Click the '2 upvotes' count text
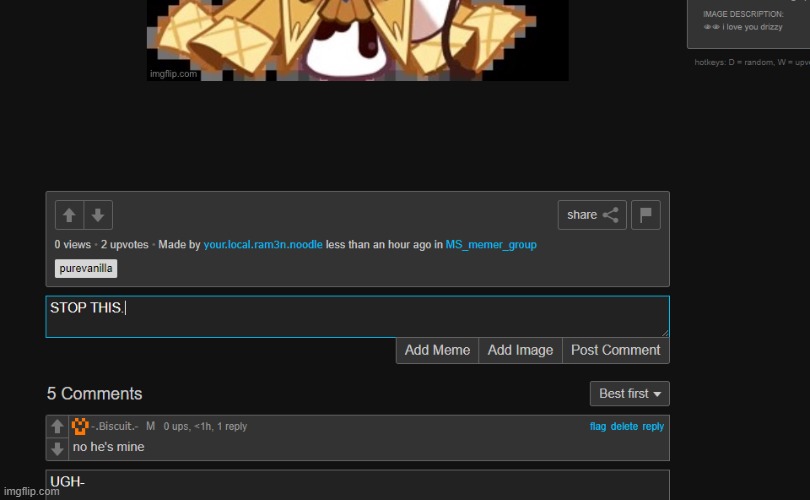The height and width of the screenshot is (500, 810). pyautogui.click(x=124, y=244)
